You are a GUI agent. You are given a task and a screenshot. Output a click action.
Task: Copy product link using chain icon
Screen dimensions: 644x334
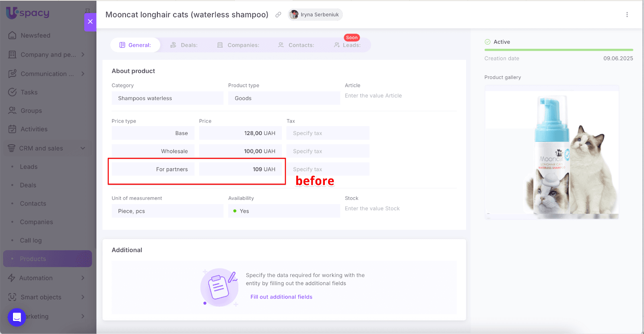[278, 15]
